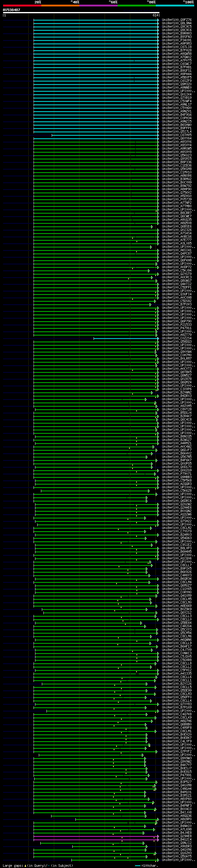Open hit UniRef100_P34091

click(x=177, y=40)
